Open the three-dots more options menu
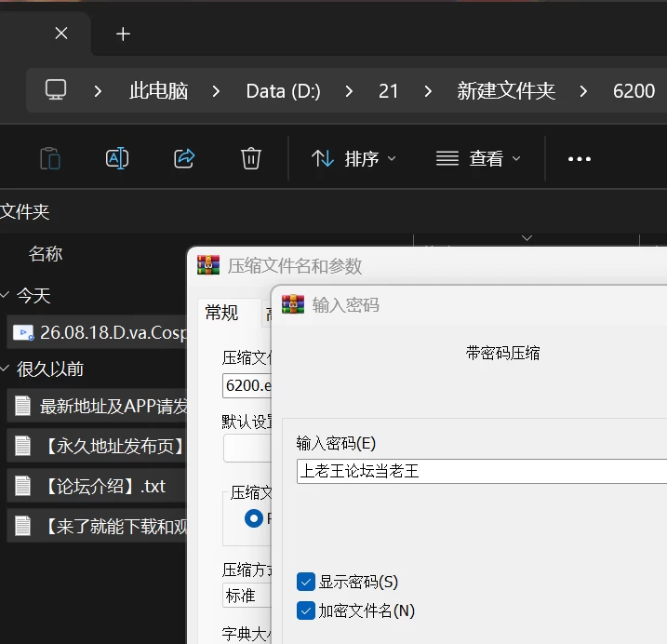This screenshot has height=644, width=667. 580,159
